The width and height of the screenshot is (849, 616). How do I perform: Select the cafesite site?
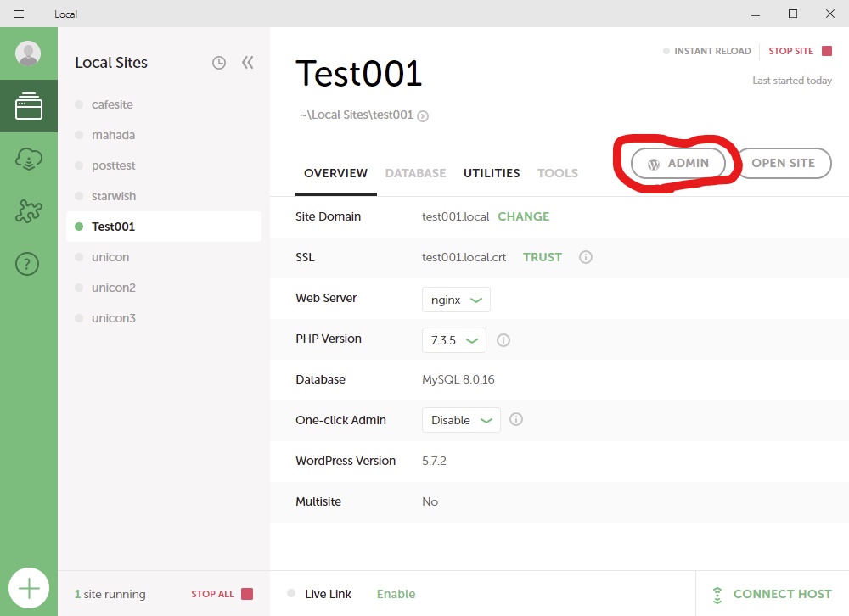pos(164,104)
